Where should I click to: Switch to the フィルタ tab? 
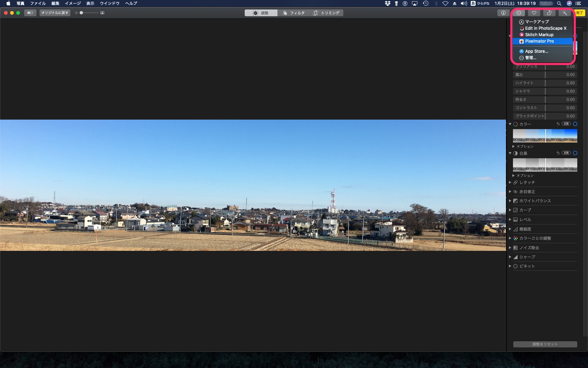coord(294,13)
